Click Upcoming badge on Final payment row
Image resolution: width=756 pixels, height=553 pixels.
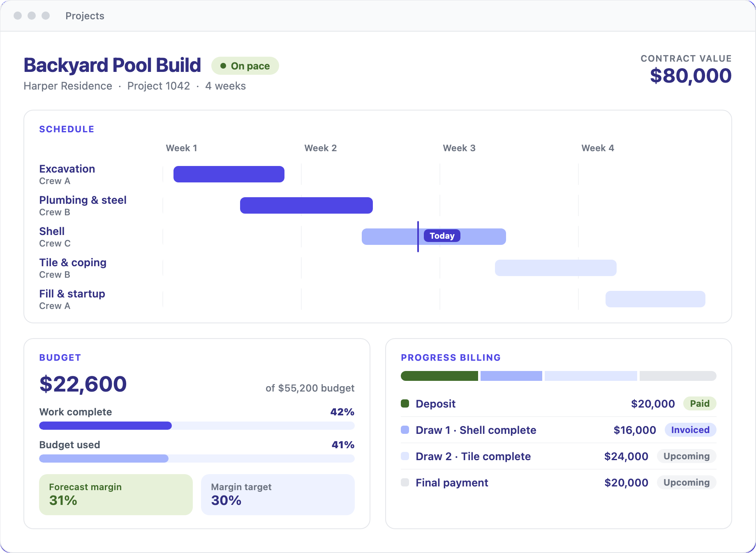pos(687,482)
